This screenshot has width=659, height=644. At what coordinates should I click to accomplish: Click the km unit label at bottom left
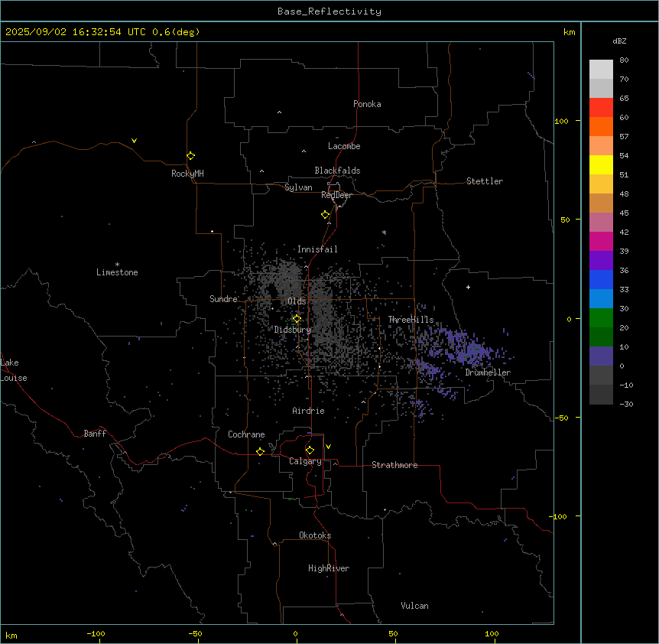pos(11,635)
